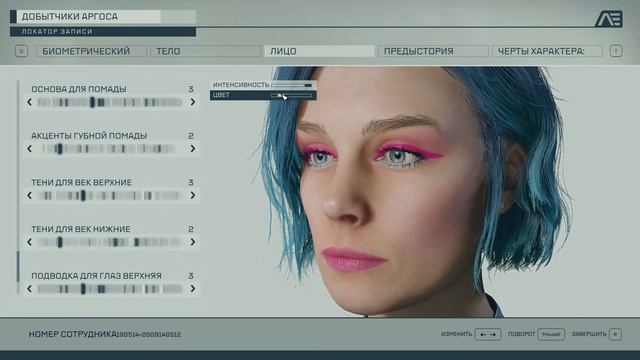
Task: Open the ПРЕДЫСТОРИЯ tab
Action: (x=433, y=51)
